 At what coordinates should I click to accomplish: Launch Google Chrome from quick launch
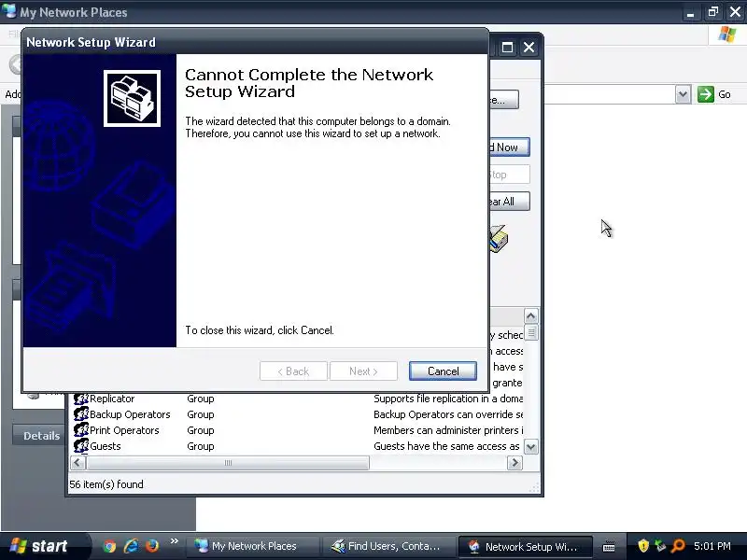coord(109,546)
